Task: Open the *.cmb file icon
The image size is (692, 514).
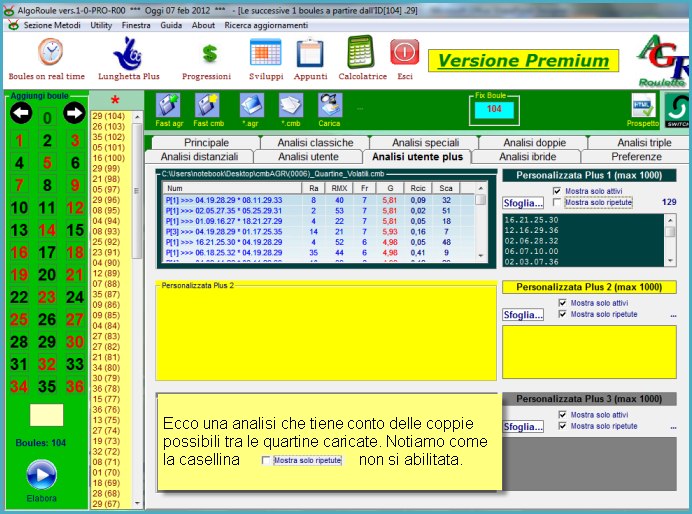Action: tap(291, 105)
